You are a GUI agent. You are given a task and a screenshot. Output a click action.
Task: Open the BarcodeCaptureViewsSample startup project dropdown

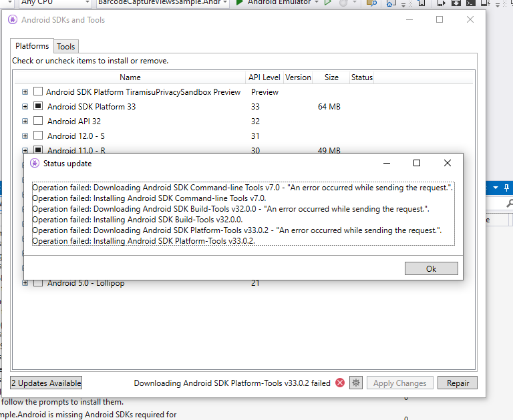162,2
